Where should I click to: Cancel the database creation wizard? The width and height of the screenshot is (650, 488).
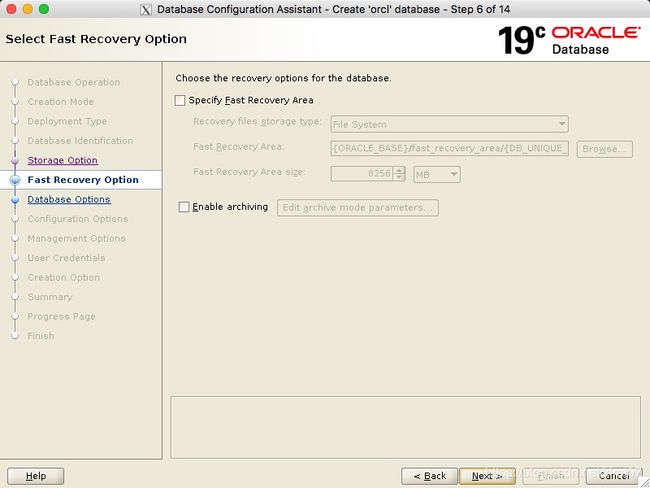click(x=614, y=476)
